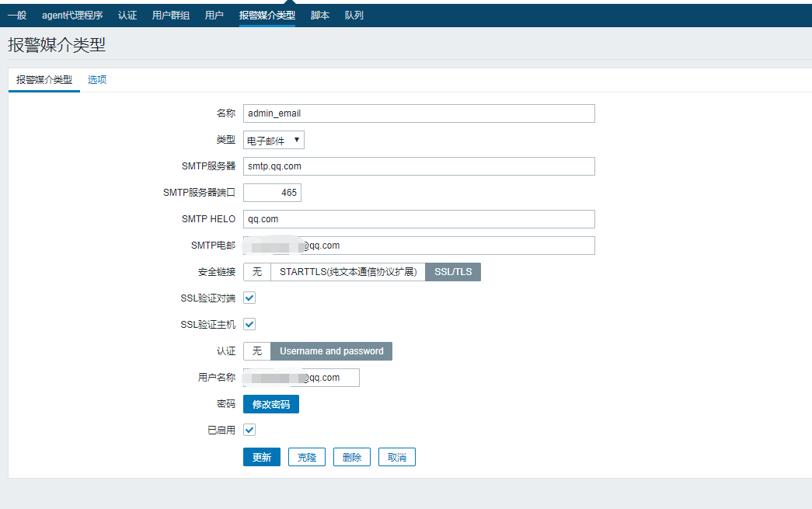Open the 脚本 menu item
The height and width of the screenshot is (509, 812).
click(320, 16)
